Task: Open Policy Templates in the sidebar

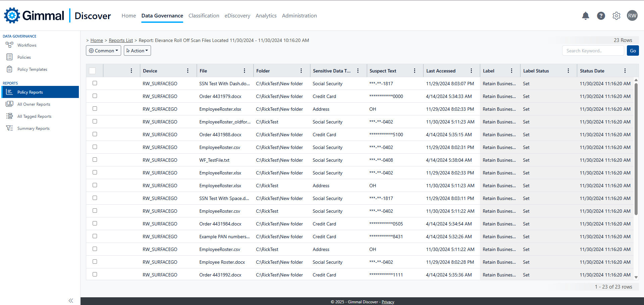Action: [32, 69]
